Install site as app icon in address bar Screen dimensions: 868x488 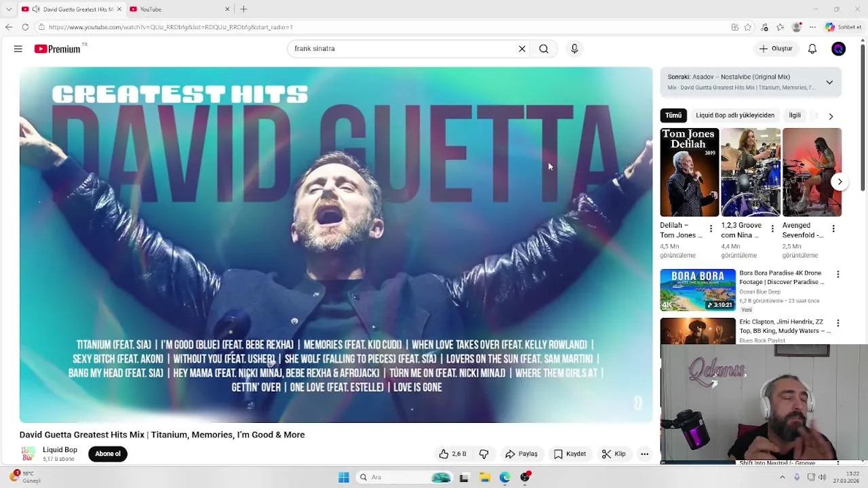tap(735, 27)
